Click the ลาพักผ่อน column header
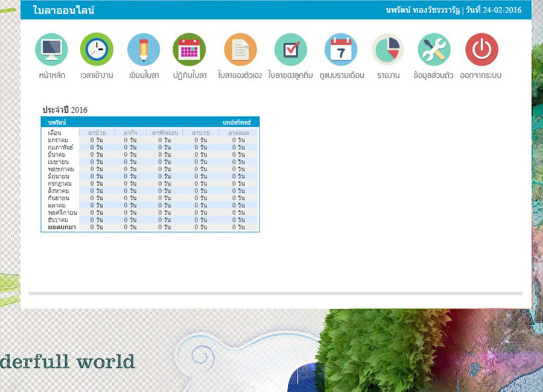The width and height of the screenshot is (543, 392). pyautogui.click(x=165, y=133)
